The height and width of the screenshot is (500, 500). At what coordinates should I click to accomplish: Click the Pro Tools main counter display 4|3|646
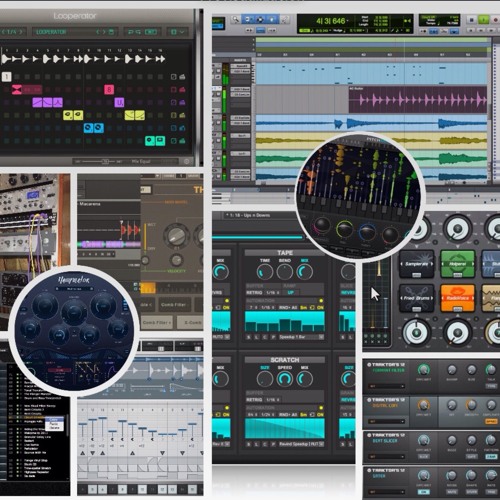pyautogui.click(x=331, y=21)
